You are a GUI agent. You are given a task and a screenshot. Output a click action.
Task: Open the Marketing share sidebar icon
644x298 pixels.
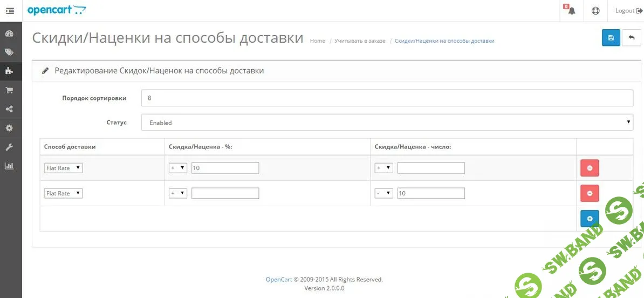9,109
